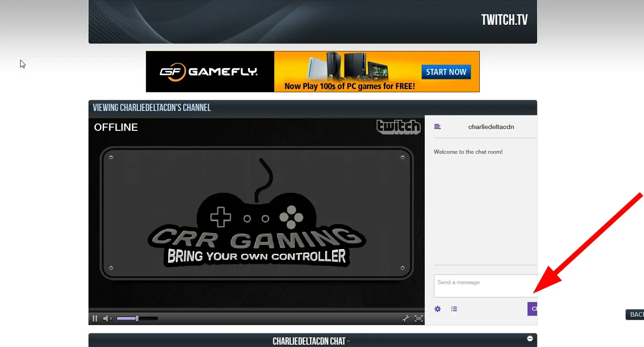
Task: Collapse the Charliedeltacdn Chat panel
Action: coord(530,339)
